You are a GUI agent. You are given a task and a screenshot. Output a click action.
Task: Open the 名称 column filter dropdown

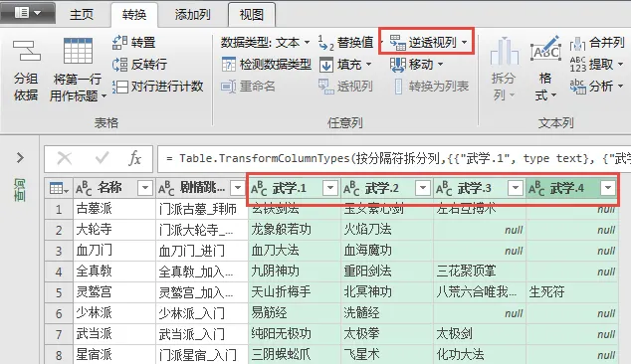coord(145,188)
